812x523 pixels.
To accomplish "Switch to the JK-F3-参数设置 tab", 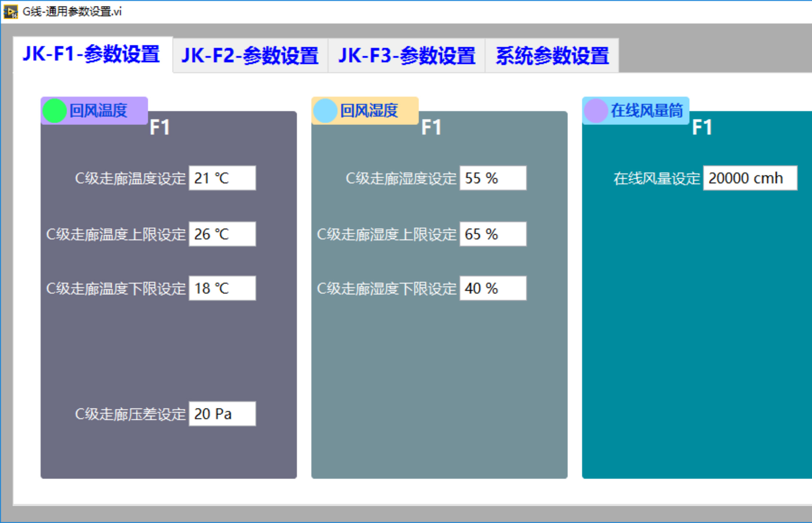I will pyautogui.click(x=407, y=56).
